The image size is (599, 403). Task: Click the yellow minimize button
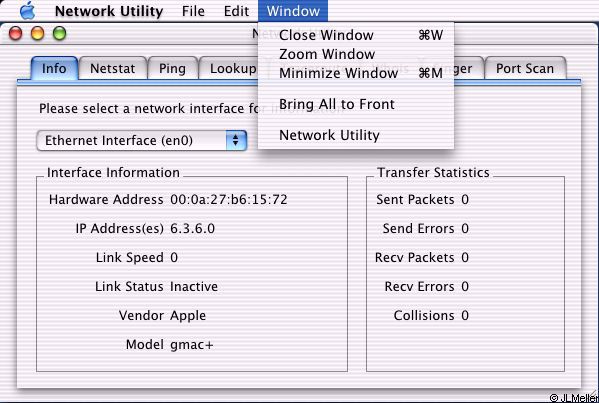click(x=38, y=34)
